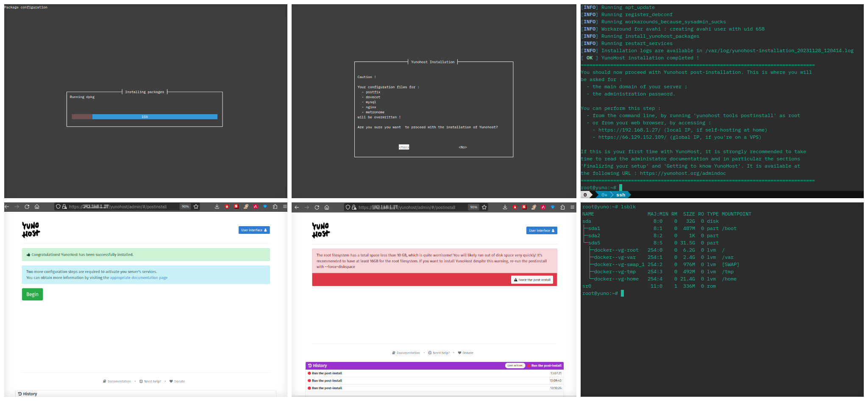868x401 pixels.
Task: Select session 0 in terminal status bar
Action: point(585,195)
